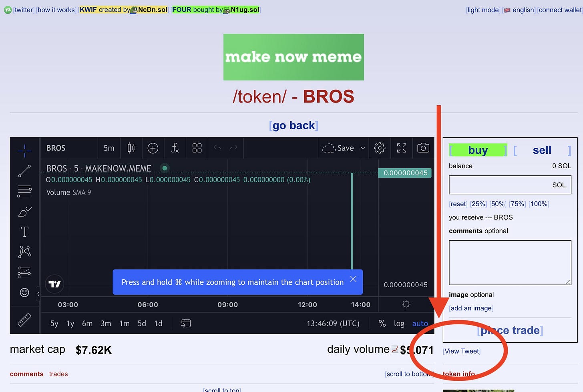
Task: Click the Save chart layout button
Action: [x=338, y=148]
